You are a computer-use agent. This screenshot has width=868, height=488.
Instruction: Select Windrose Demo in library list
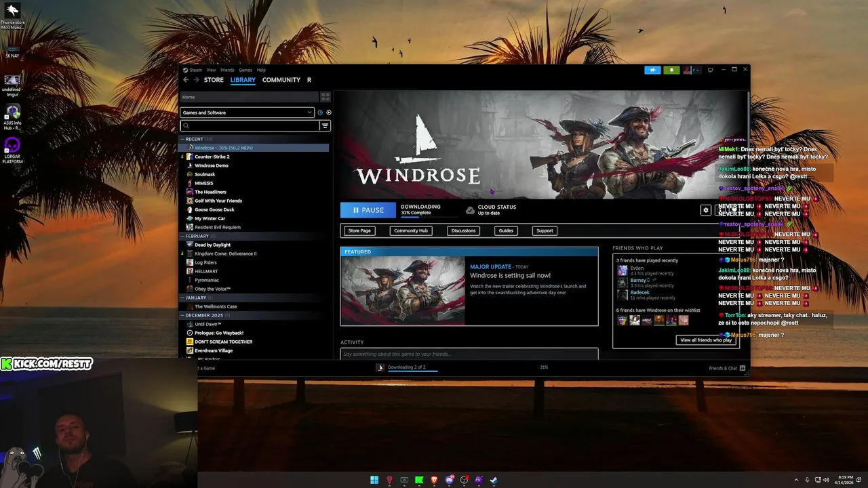pyautogui.click(x=212, y=165)
